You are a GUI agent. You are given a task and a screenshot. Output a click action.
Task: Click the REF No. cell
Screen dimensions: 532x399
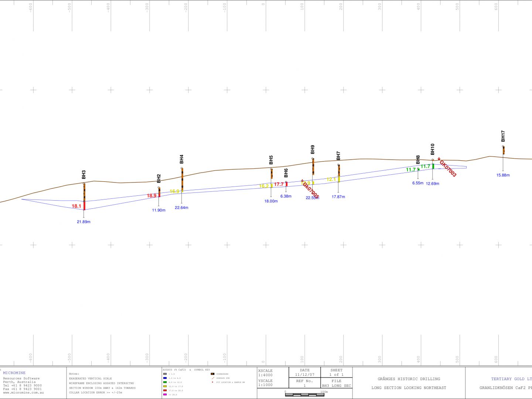(x=305, y=383)
